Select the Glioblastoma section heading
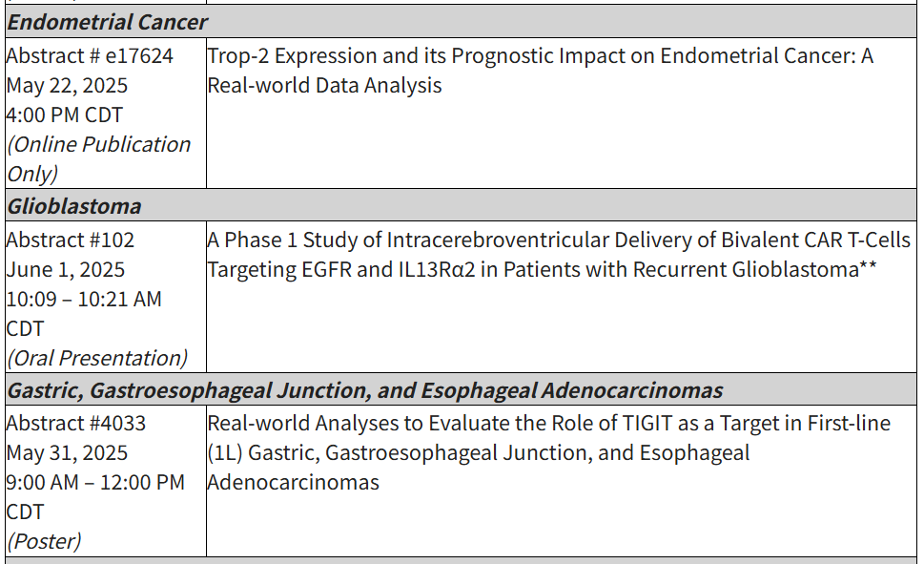 pyautogui.click(x=74, y=206)
